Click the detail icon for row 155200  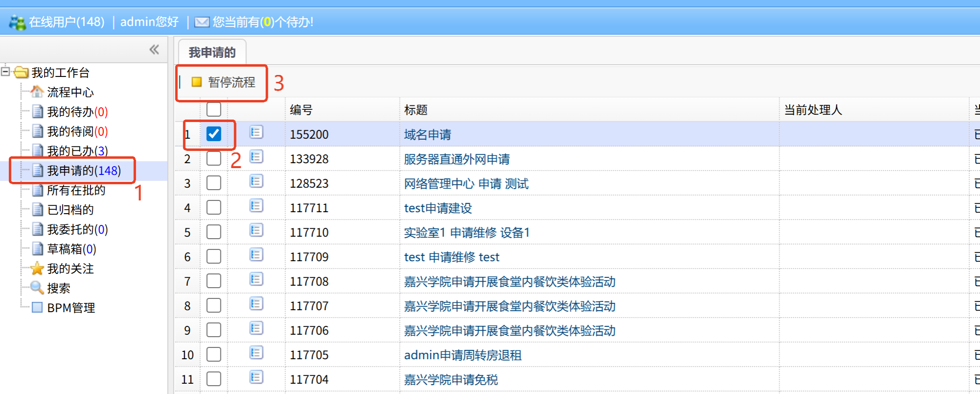coord(256,132)
